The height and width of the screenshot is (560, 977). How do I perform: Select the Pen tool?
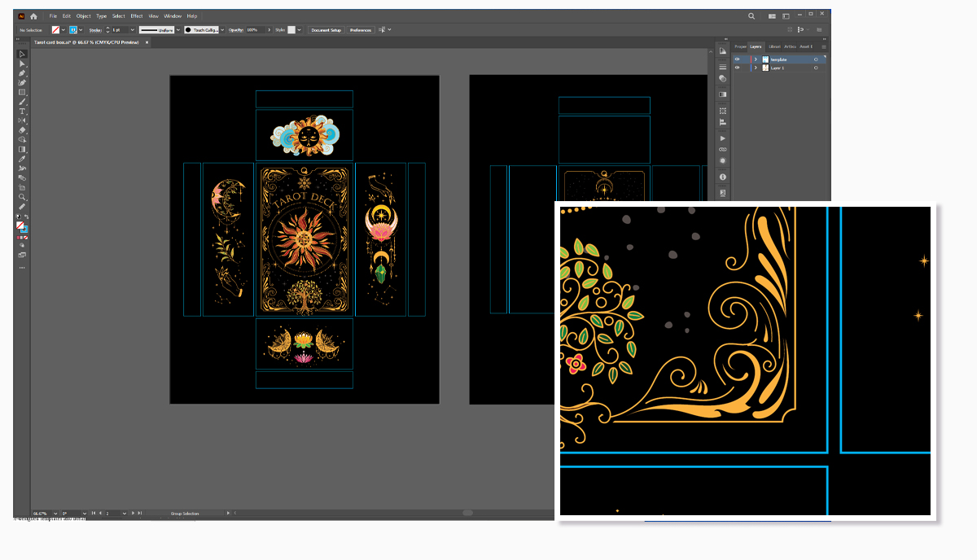22,73
